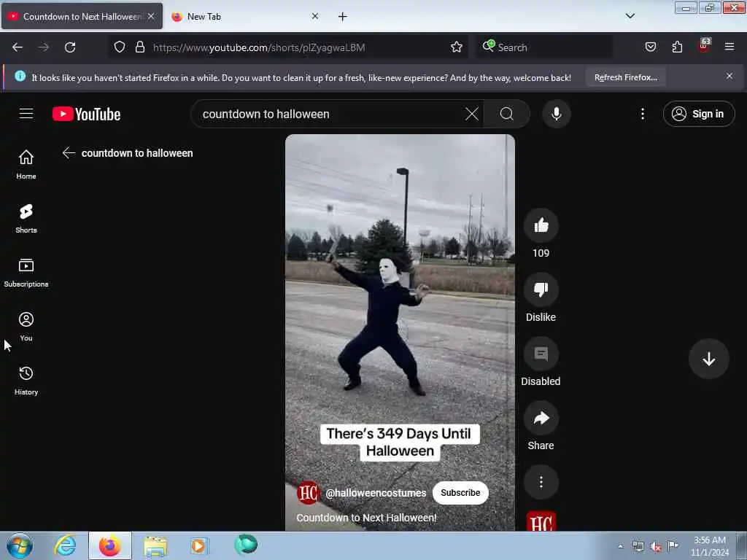Subscribe to @halloweencostumes
This screenshot has height=560, width=747.
pyautogui.click(x=460, y=493)
